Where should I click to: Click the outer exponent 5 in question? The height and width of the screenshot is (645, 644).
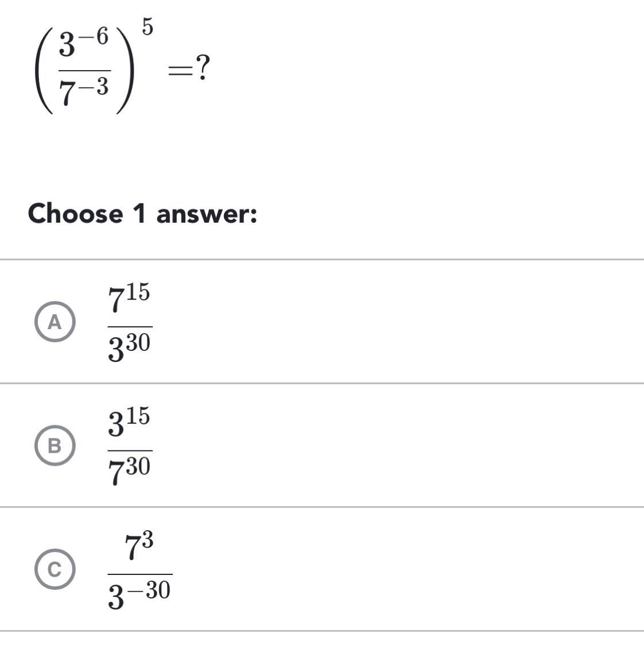[148, 27]
